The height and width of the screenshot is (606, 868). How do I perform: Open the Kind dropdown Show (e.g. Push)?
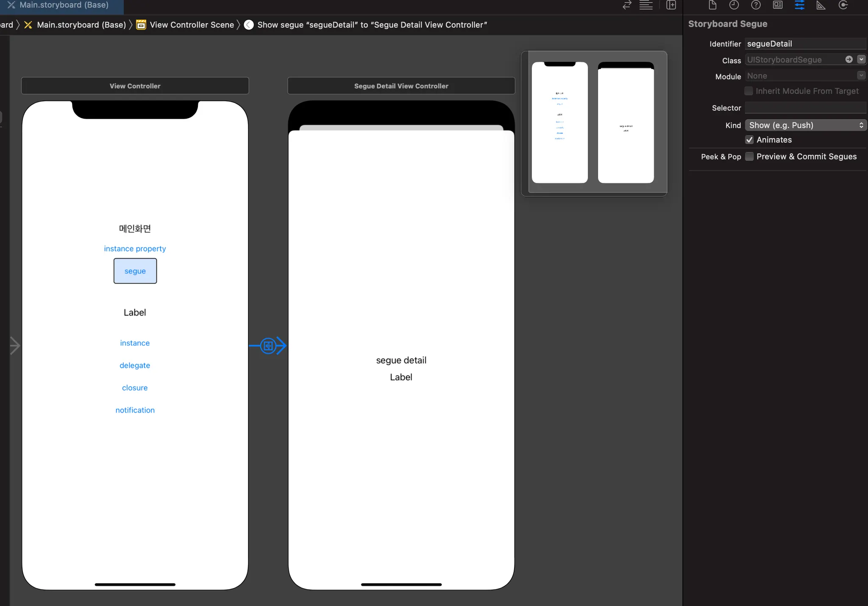point(805,125)
